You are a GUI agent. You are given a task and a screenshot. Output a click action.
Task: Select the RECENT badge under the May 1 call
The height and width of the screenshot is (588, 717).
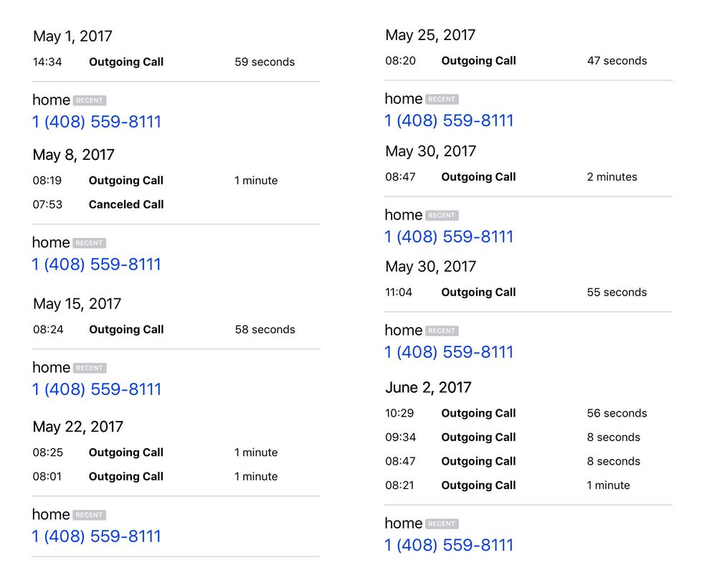coord(90,100)
